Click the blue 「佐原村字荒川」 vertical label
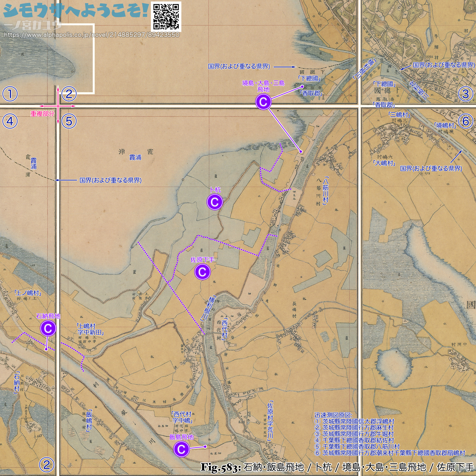Viewport: 476px width, 476px height. click(x=270, y=421)
